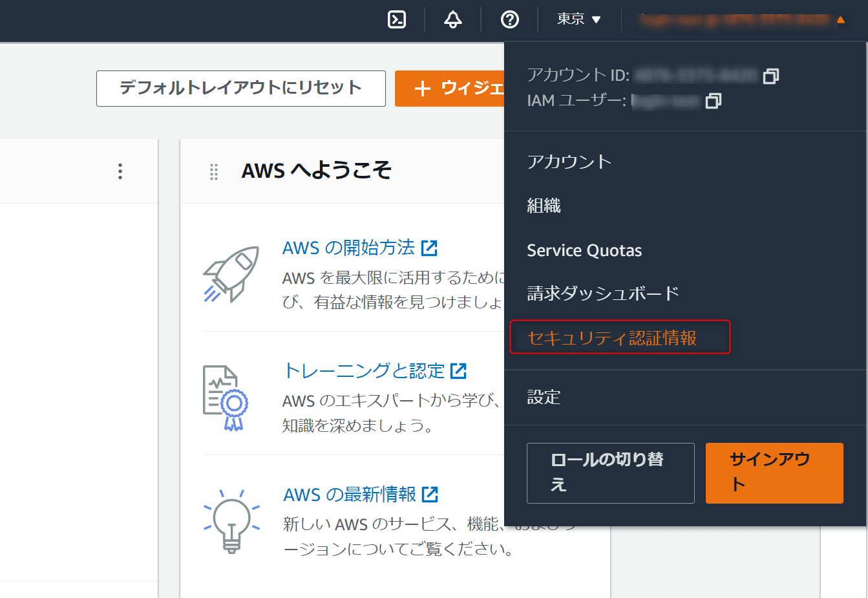This screenshot has height=598, width=868.
Task: Open the help question mark icon
Action: click(510, 19)
